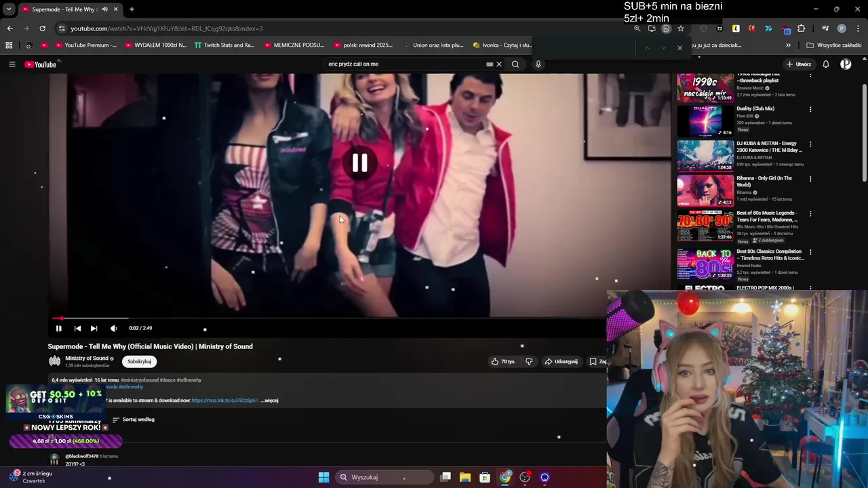The width and height of the screenshot is (868, 488).
Task: Dislike the video with thumbs down icon
Action: [x=529, y=361]
